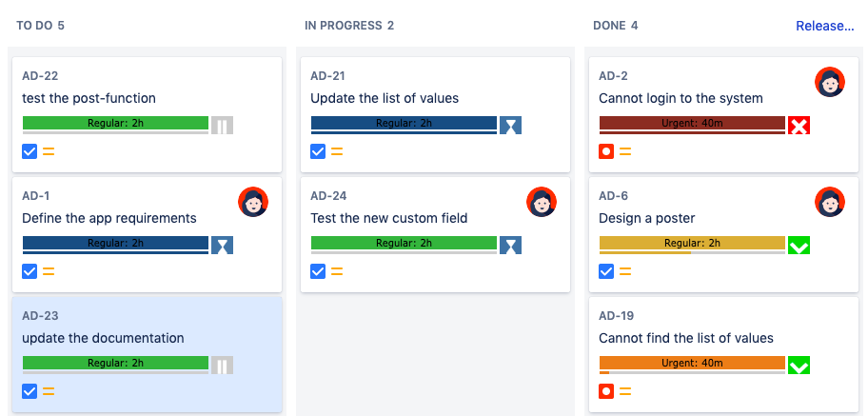
Task: Click the hourglass icon on the AD-1 card
Action: (222, 245)
